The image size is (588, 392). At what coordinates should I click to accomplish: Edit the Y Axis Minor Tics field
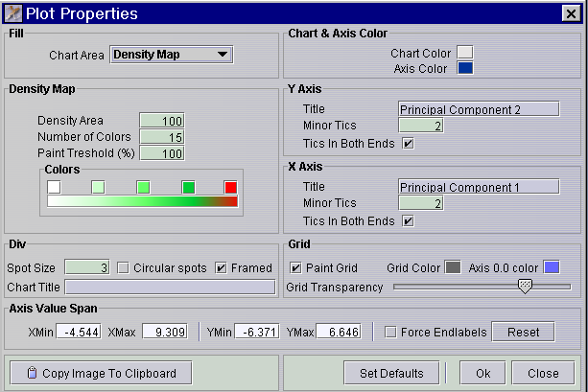(x=421, y=126)
